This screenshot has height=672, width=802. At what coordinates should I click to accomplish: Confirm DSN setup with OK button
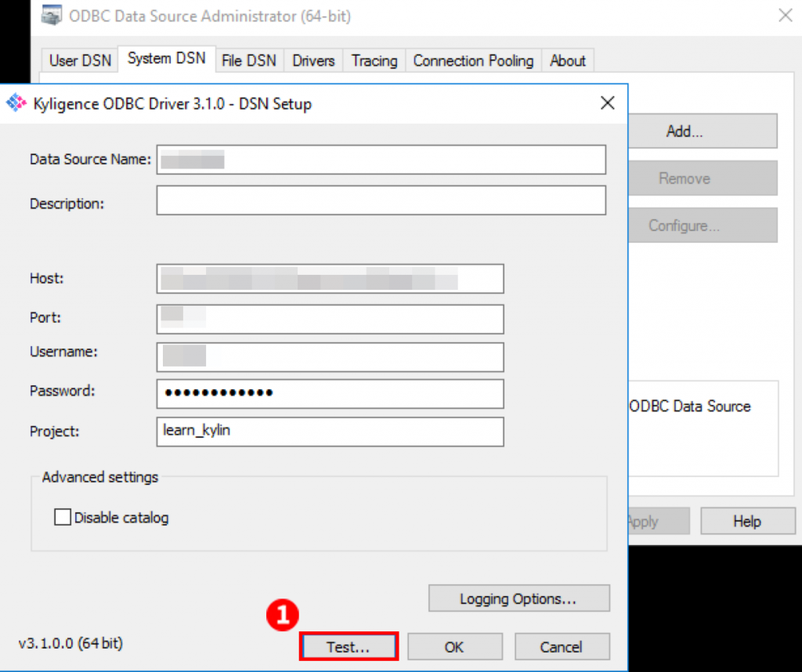pyautogui.click(x=454, y=647)
